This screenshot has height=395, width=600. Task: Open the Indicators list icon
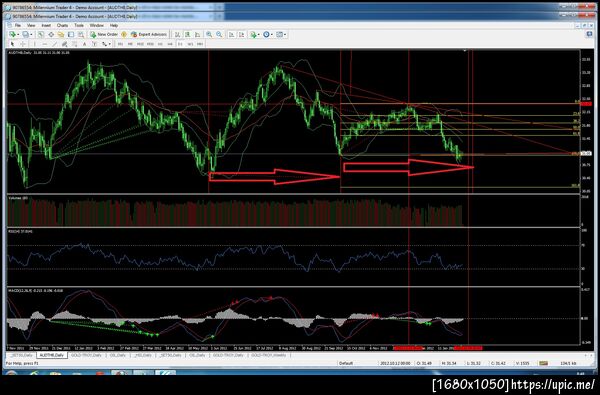pos(253,34)
